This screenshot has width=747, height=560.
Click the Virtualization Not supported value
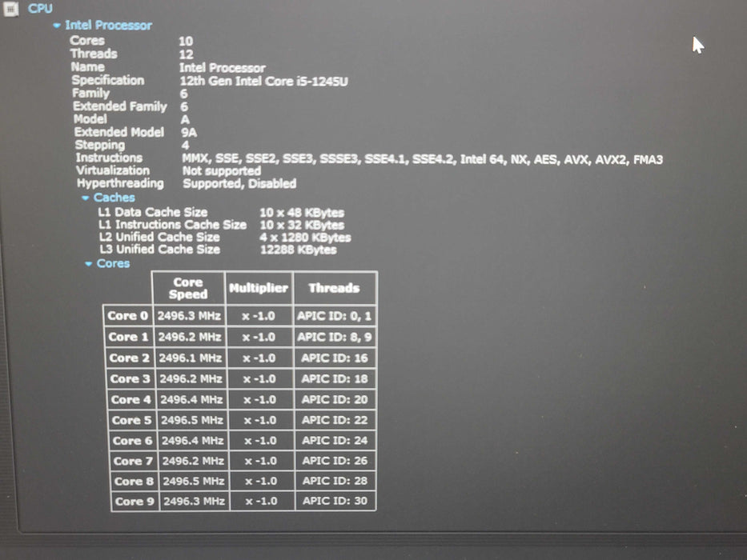pos(222,170)
